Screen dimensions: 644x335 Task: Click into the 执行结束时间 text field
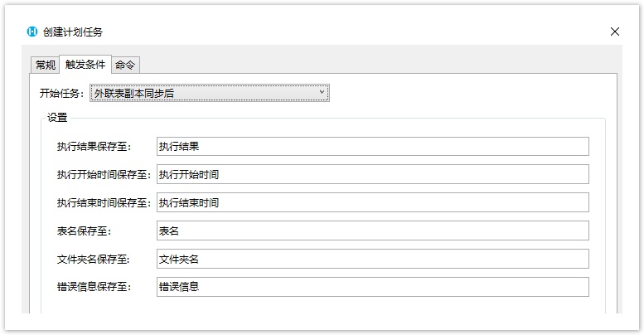click(x=372, y=202)
